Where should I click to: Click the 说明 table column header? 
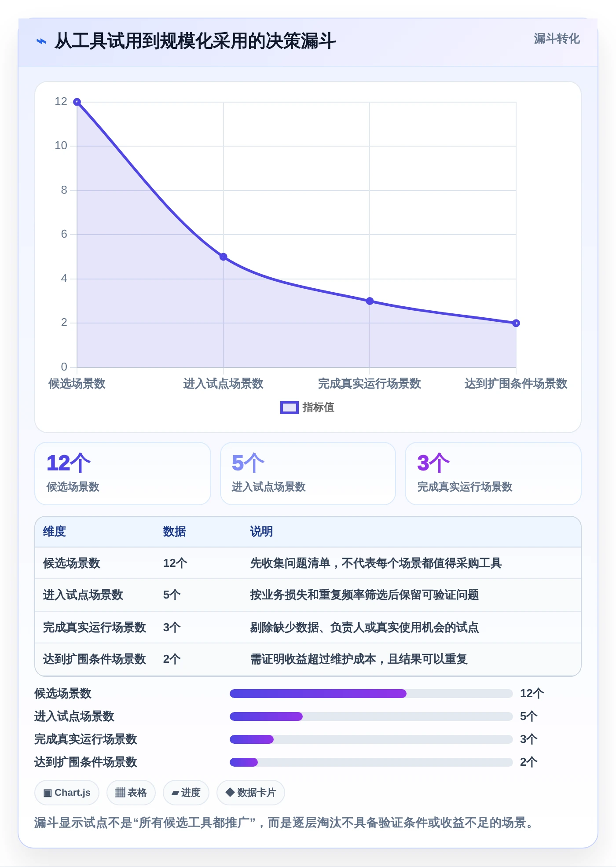tap(262, 532)
